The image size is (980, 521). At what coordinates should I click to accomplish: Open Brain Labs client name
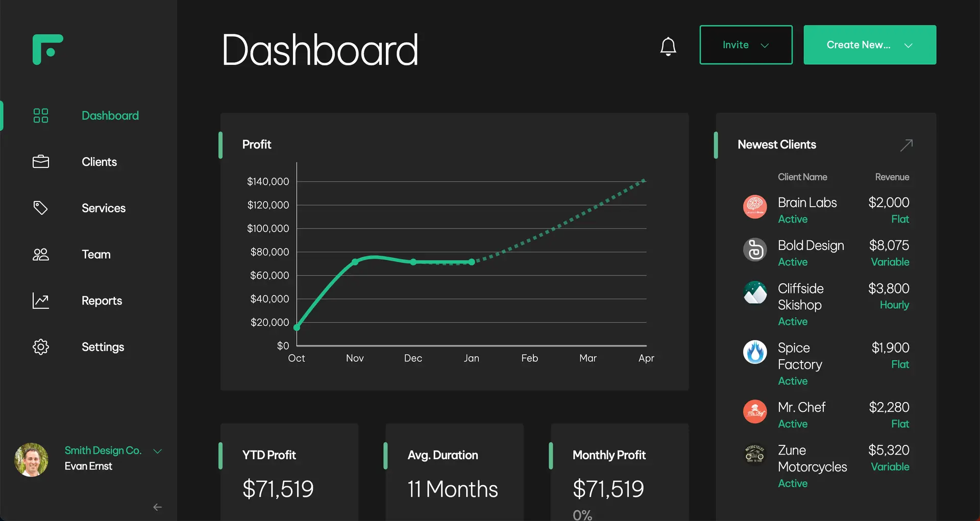click(807, 203)
